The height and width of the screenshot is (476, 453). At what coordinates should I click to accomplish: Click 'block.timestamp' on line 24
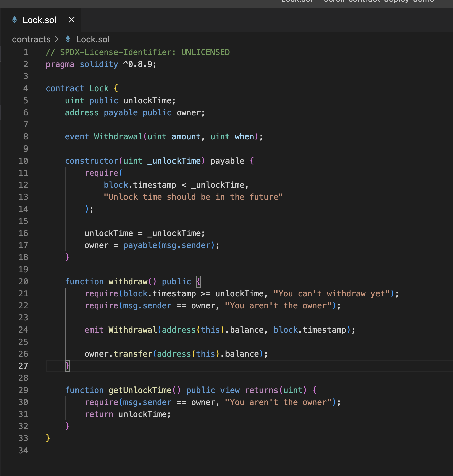(310, 330)
